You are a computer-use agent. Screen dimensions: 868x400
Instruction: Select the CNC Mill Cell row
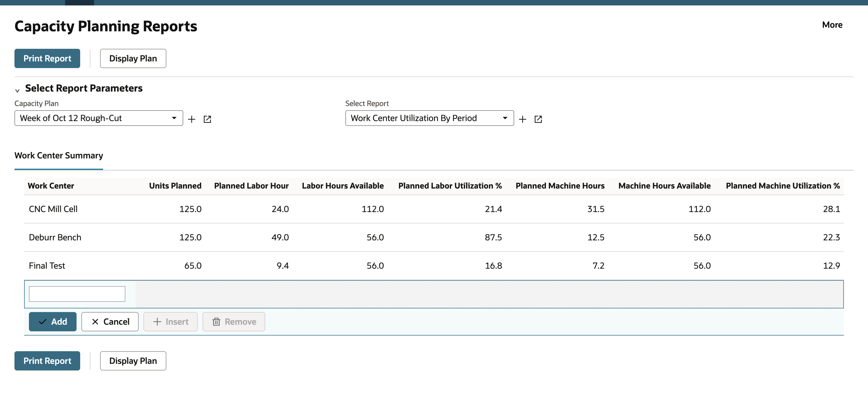(434, 209)
